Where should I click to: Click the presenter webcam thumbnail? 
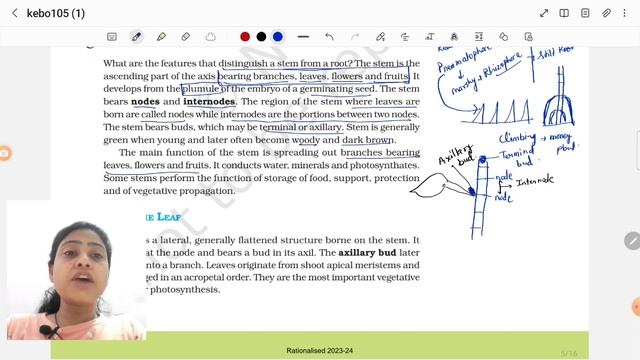76,270
